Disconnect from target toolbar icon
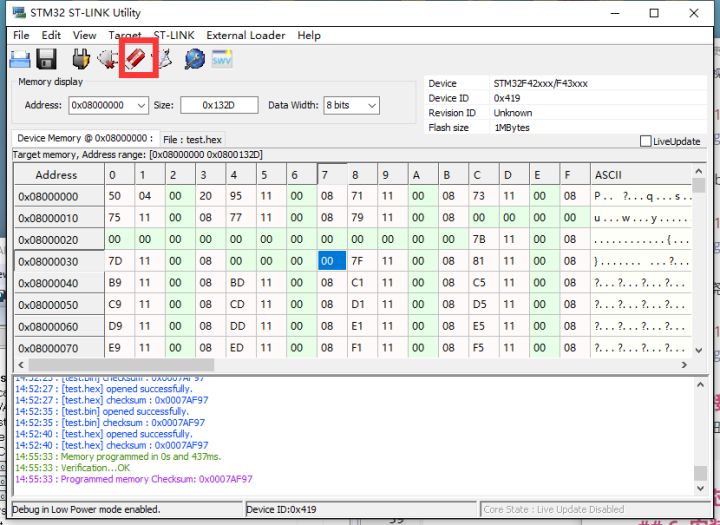 pos(107,59)
